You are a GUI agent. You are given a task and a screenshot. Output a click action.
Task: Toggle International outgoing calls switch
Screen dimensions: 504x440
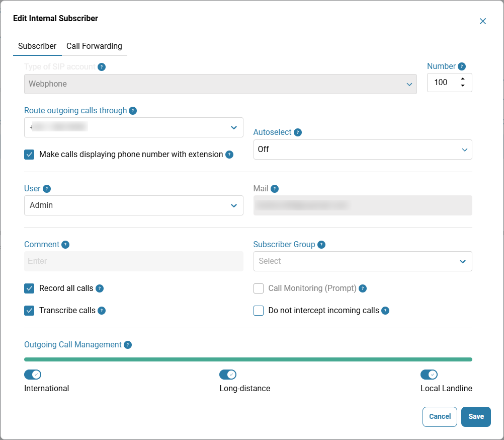tap(33, 375)
